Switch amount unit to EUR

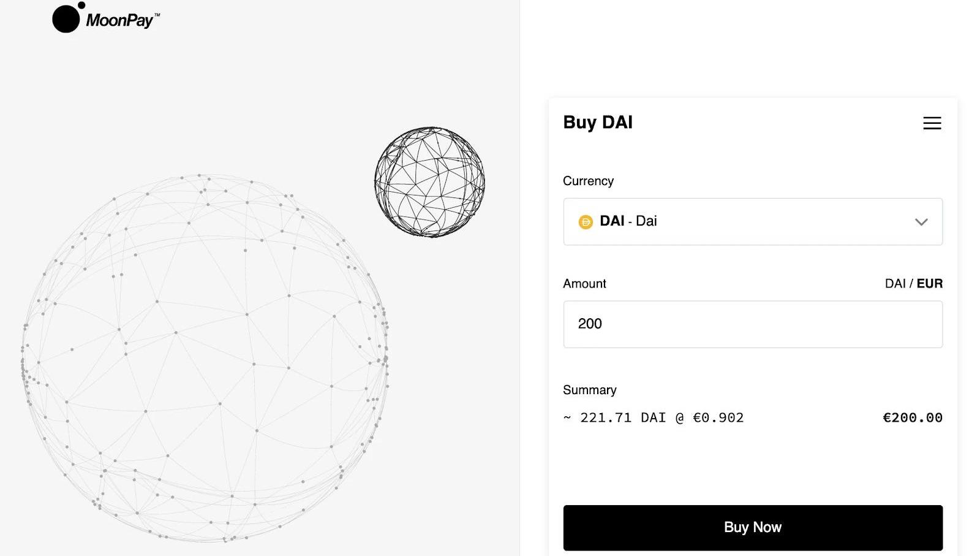(929, 284)
